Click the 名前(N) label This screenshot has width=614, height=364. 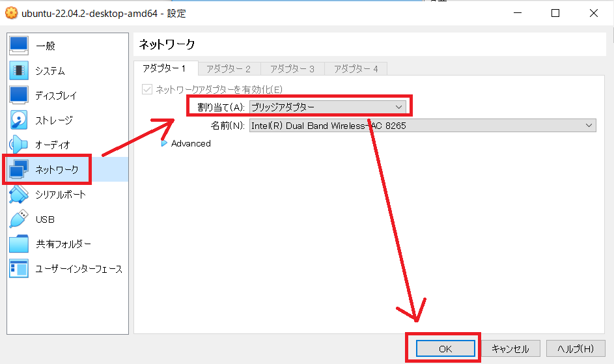pos(227,126)
